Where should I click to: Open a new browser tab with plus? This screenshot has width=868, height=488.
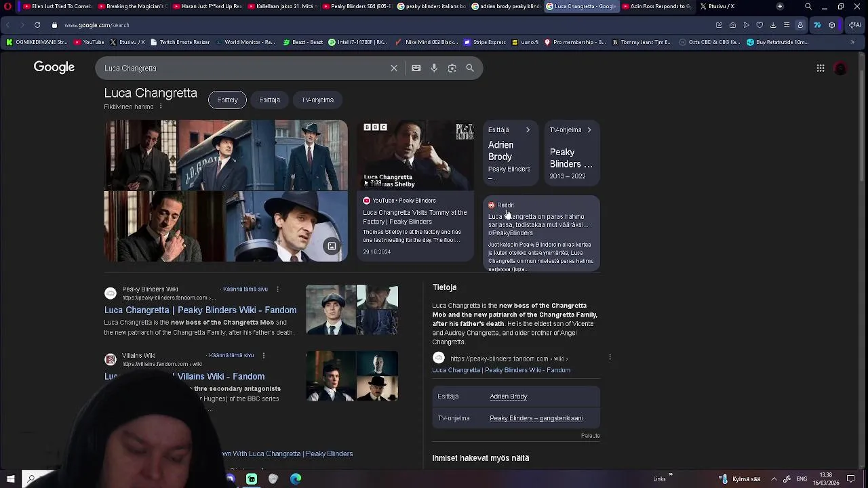780,6
